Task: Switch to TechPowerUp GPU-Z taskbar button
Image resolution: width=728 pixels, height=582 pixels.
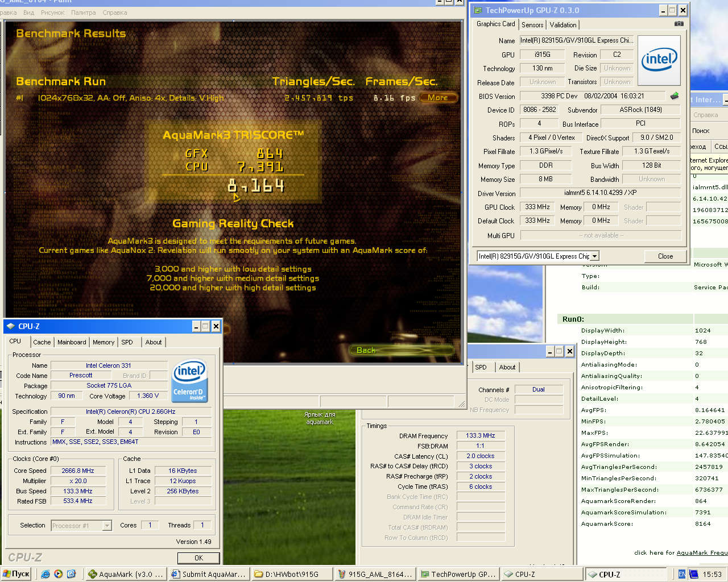Action: pyautogui.click(x=458, y=574)
